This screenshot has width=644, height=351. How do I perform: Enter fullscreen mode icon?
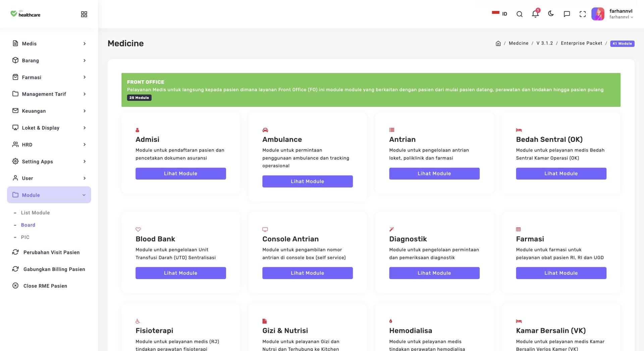pos(583,14)
